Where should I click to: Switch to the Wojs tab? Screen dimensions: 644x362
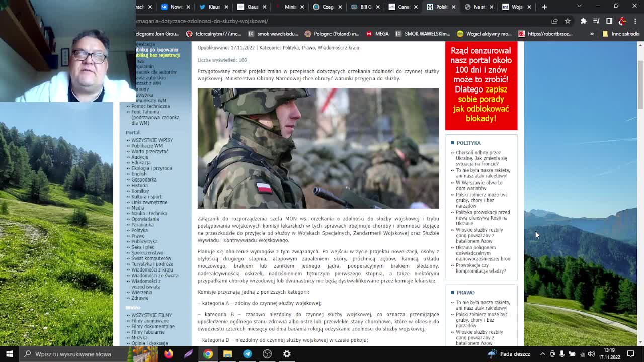(517, 7)
